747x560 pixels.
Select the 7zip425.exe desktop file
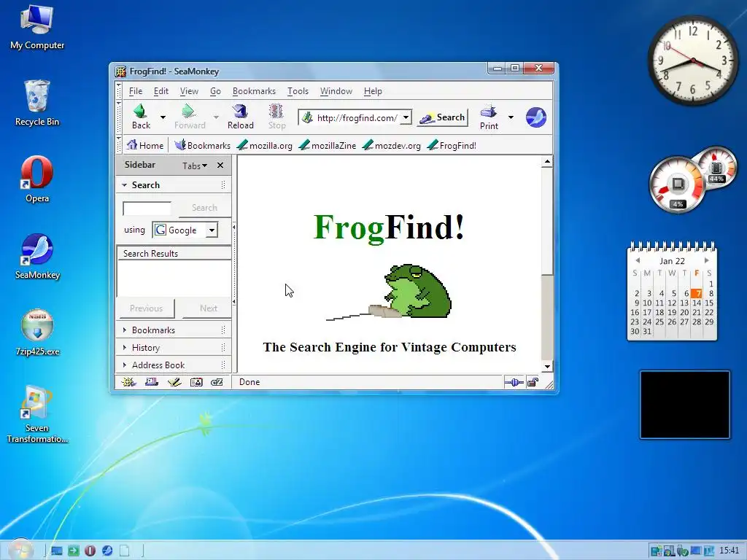click(x=37, y=332)
